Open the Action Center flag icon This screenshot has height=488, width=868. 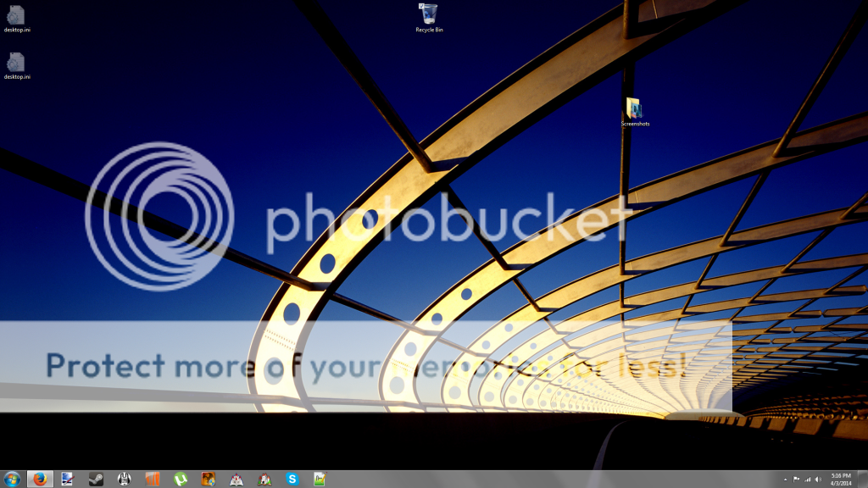click(x=796, y=480)
